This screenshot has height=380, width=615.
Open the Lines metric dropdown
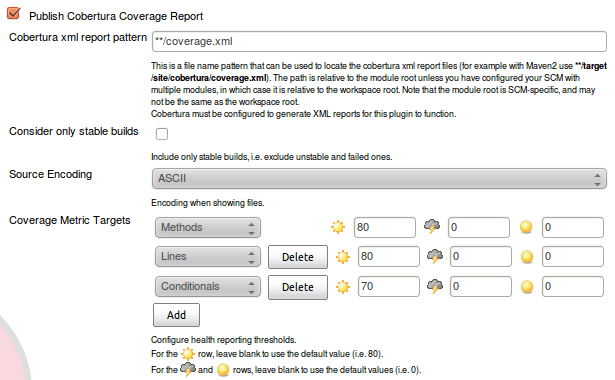point(208,256)
